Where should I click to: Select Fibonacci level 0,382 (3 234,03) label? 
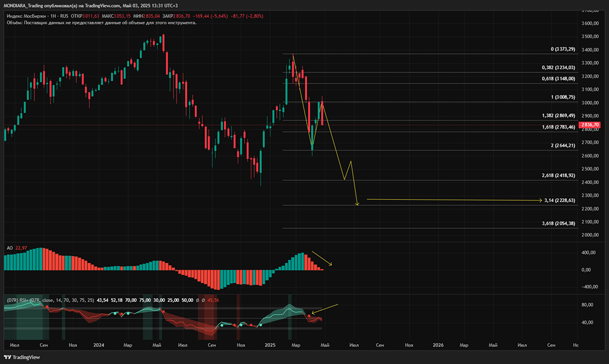tap(558, 67)
